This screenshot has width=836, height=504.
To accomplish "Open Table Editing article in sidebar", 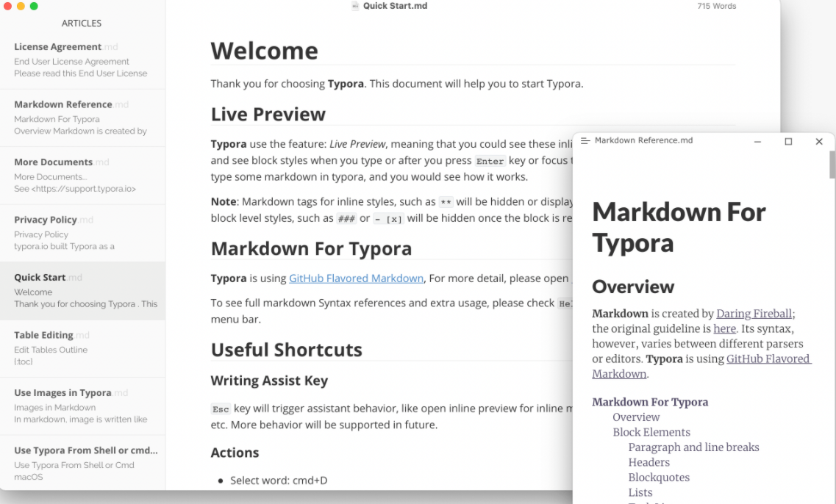I will [x=82, y=348].
